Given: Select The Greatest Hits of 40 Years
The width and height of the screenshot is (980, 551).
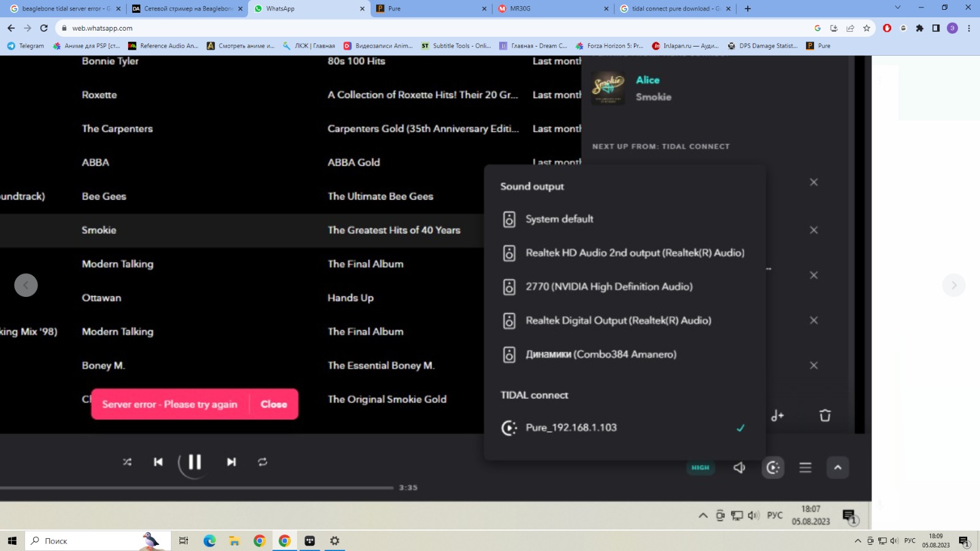Looking at the screenshot, I should pyautogui.click(x=394, y=230).
